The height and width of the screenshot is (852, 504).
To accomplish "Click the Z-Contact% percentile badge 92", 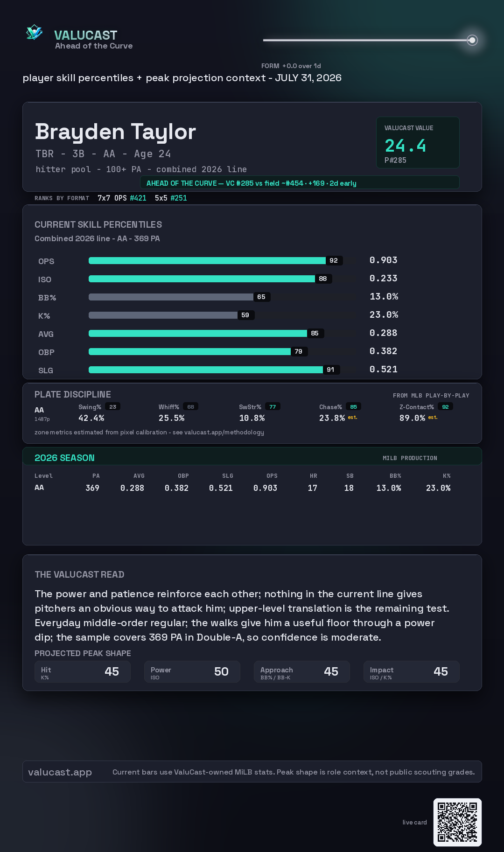I will click(x=446, y=407).
